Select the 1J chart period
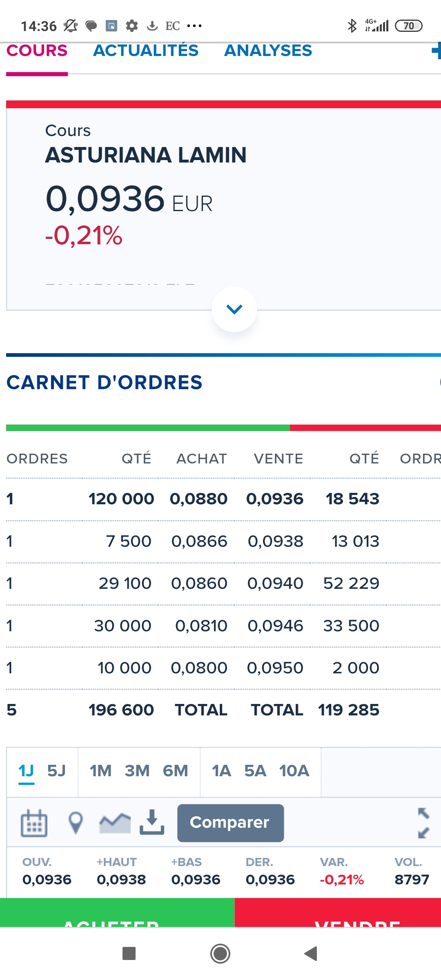Screen dimensions: 441x980 pos(27,771)
